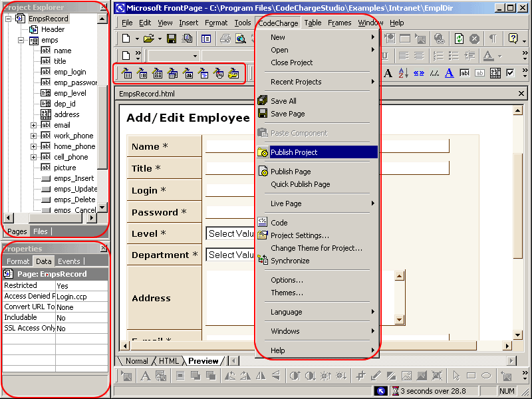
Task: Click the Font Color A icon
Action: [488, 55]
